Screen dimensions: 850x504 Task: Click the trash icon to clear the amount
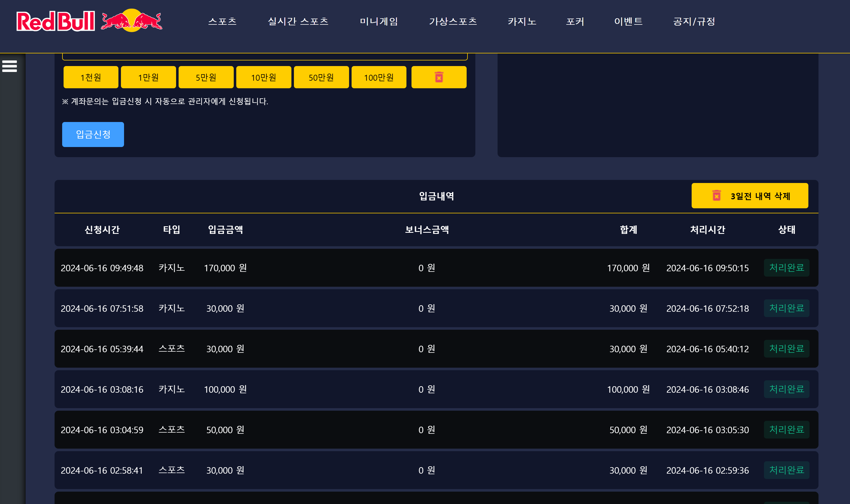point(439,77)
